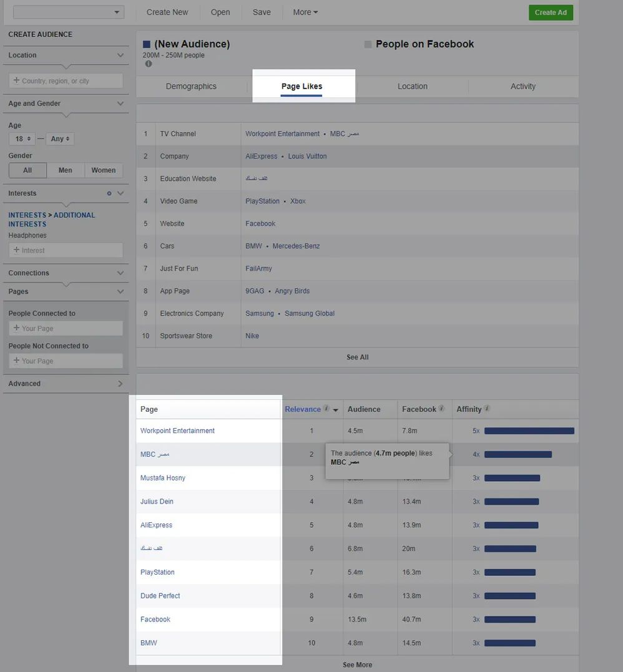The width and height of the screenshot is (623, 672).
Task: Select All gender option
Action: click(x=27, y=170)
